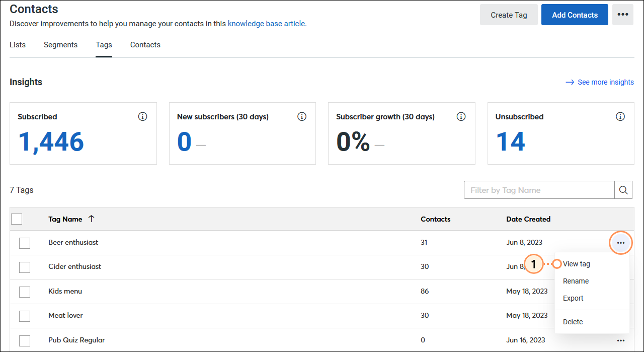Sort by Tag Name arrow icon
The image size is (644, 352).
(x=91, y=219)
